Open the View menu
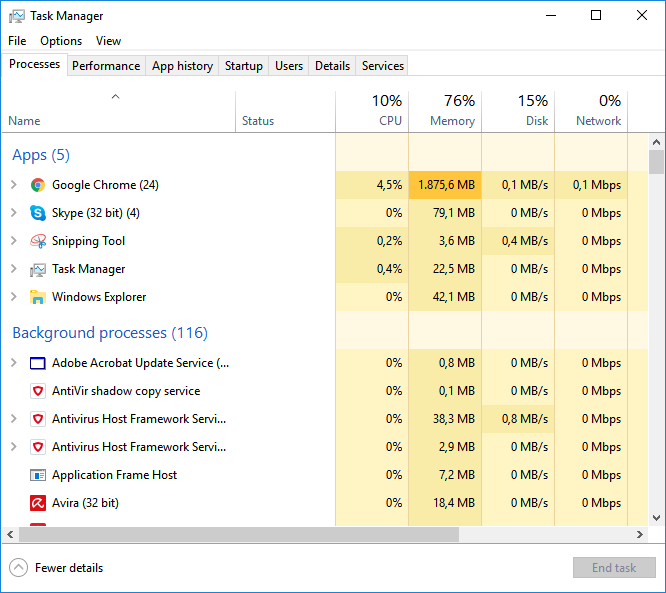Viewport: 666px width, 593px height. (x=108, y=41)
